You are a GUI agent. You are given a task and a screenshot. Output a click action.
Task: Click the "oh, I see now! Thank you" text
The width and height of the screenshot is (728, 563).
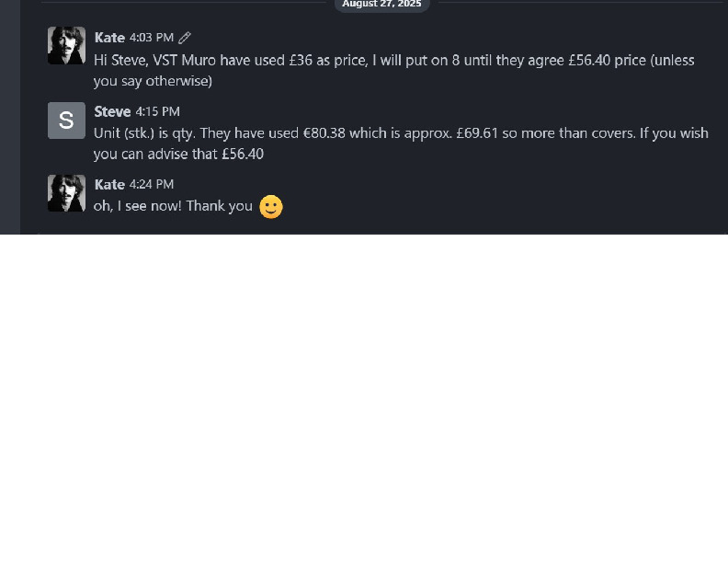pos(173,206)
